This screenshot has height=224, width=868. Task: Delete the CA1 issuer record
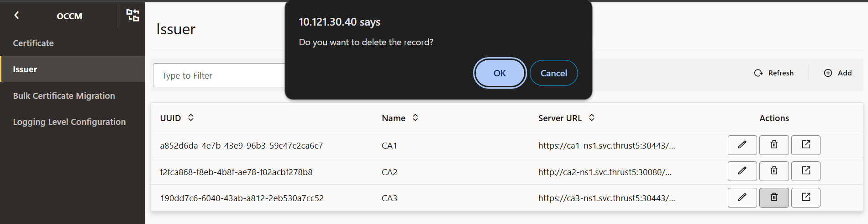tap(774, 145)
